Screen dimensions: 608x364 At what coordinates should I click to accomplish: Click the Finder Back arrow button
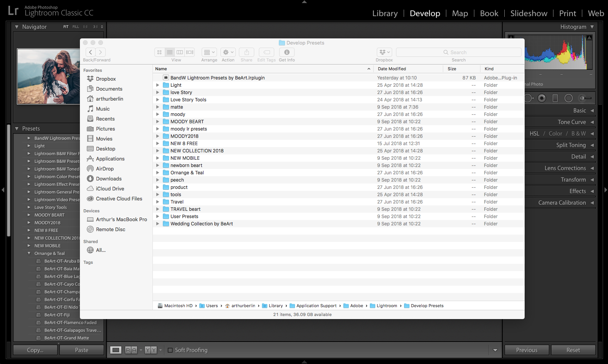pyautogui.click(x=90, y=52)
